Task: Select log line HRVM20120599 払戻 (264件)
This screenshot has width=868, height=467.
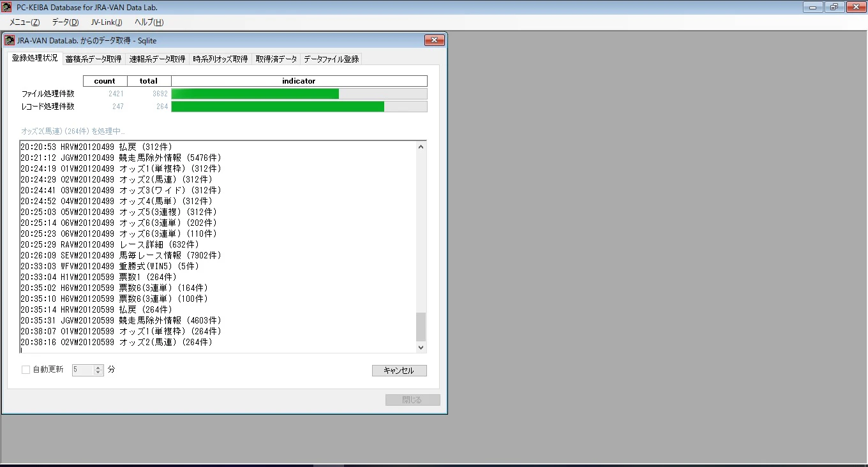Action: pos(96,309)
